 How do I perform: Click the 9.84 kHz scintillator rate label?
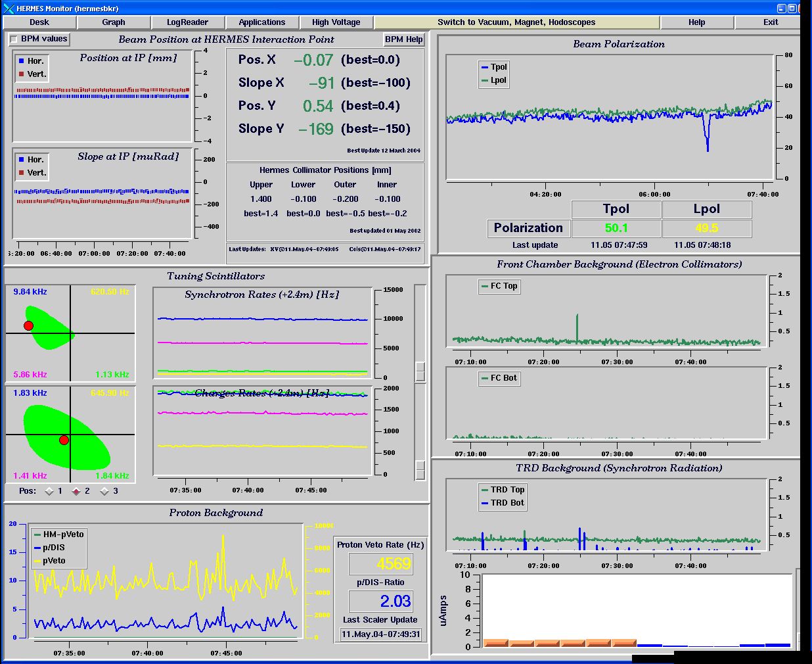point(30,292)
